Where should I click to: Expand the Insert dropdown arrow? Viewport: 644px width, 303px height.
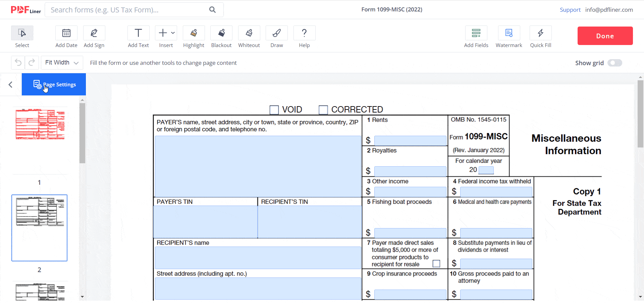pos(173,33)
